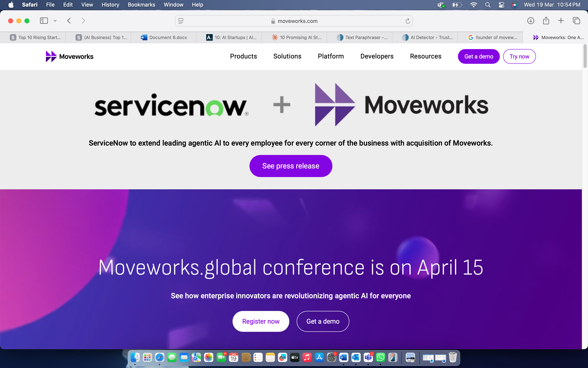Switch to the '10 Promising AI St...' tab
Screen dimensions: 588x368
[x=294, y=37]
